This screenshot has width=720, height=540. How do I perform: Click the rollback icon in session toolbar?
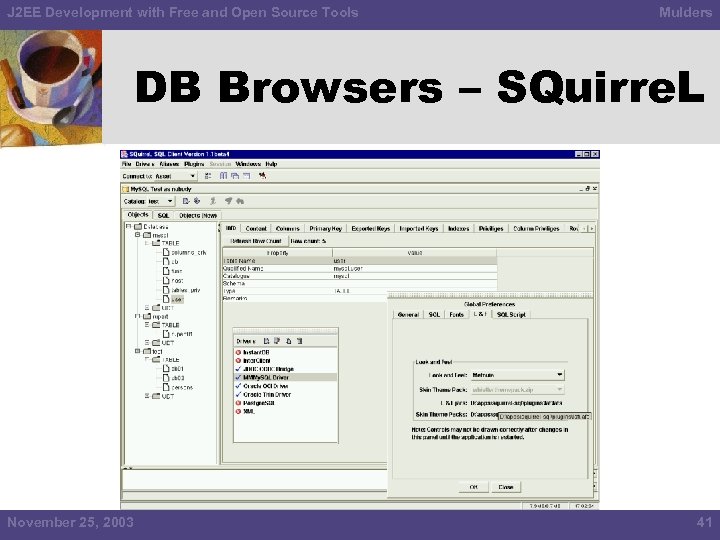[240, 201]
